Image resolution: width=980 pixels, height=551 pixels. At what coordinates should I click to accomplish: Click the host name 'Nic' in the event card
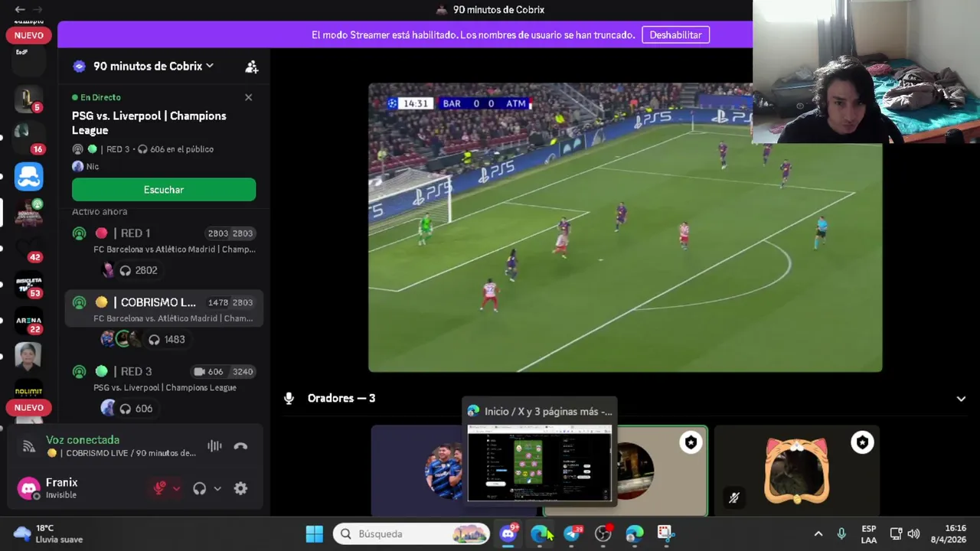92,166
